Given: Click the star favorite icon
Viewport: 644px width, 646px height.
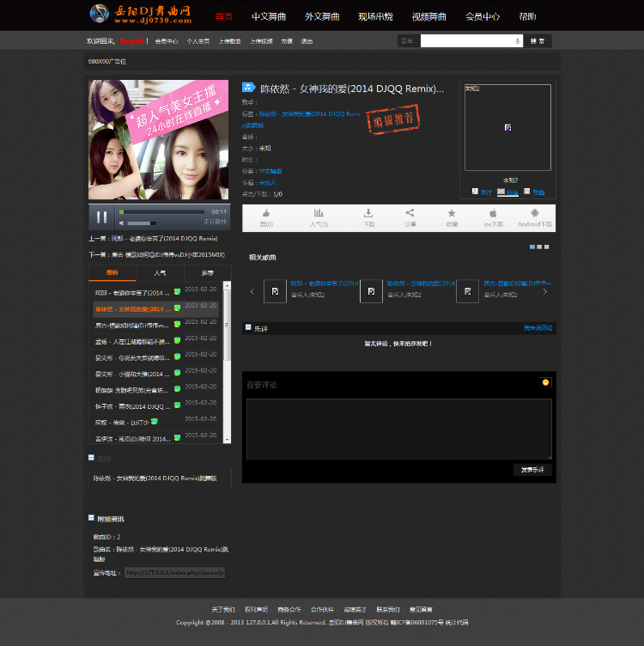Looking at the screenshot, I should click(452, 213).
